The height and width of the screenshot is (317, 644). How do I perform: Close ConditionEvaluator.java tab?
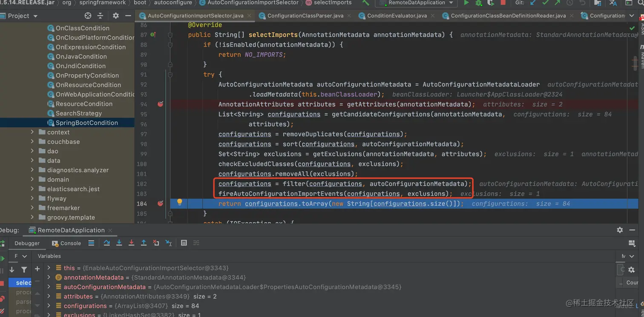432,16
